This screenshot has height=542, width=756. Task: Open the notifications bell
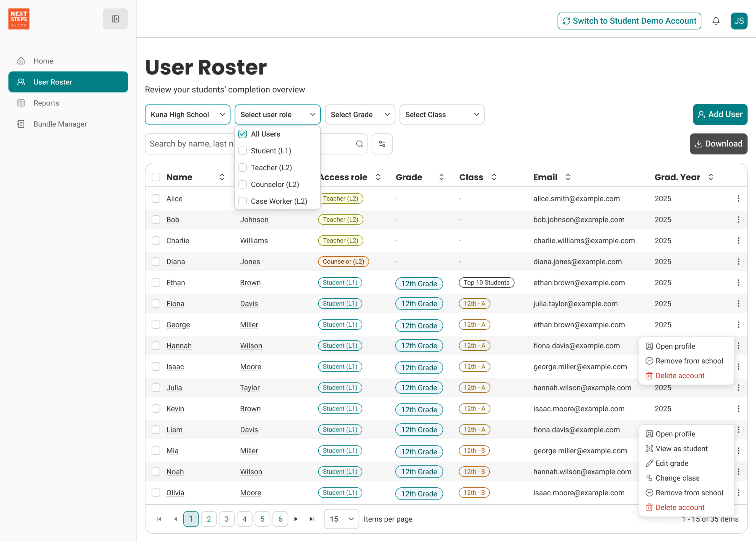[x=716, y=21]
